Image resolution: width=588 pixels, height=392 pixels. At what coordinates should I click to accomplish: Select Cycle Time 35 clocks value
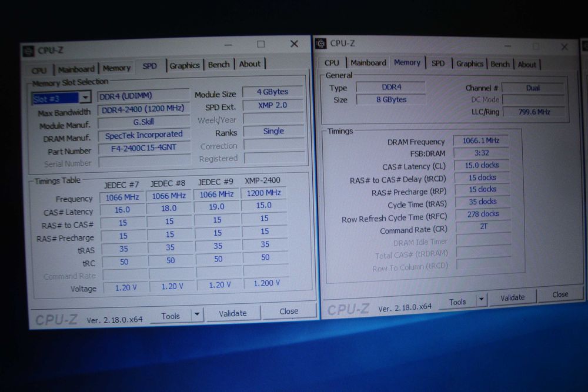pyautogui.click(x=483, y=202)
